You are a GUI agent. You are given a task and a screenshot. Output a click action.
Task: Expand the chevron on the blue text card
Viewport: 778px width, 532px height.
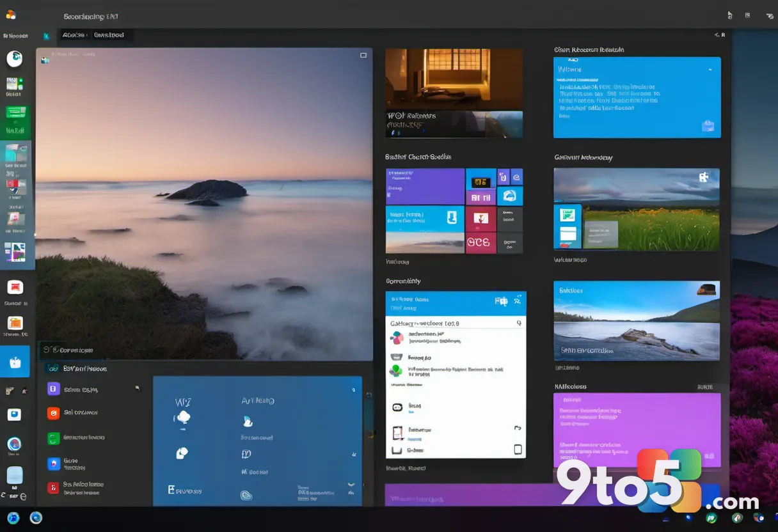pos(710,69)
